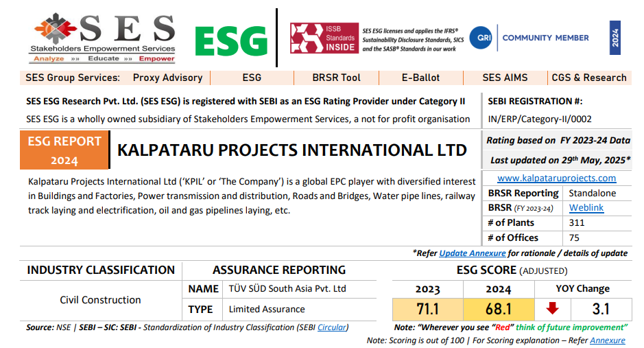Click the COMMUNITY MEMBER text
Viewport: 644px width, 348px height.
pyautogui.click(x=545, y=38)
